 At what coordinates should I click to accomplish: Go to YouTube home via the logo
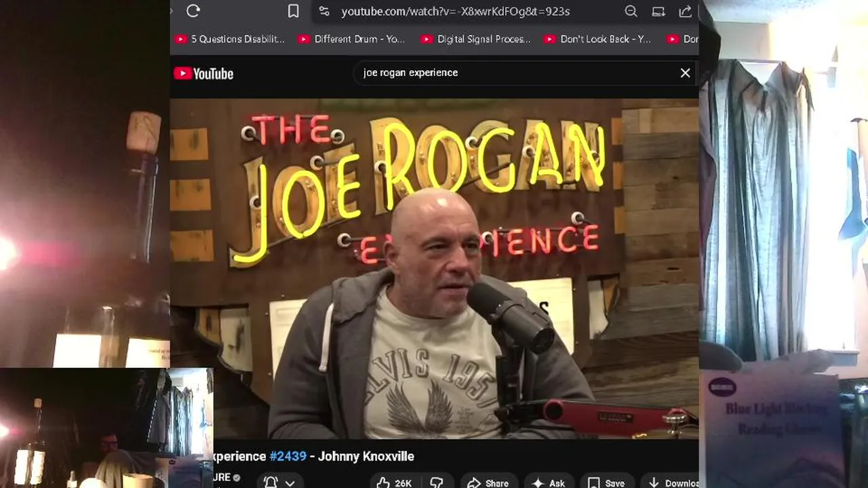tap(203, 73)
